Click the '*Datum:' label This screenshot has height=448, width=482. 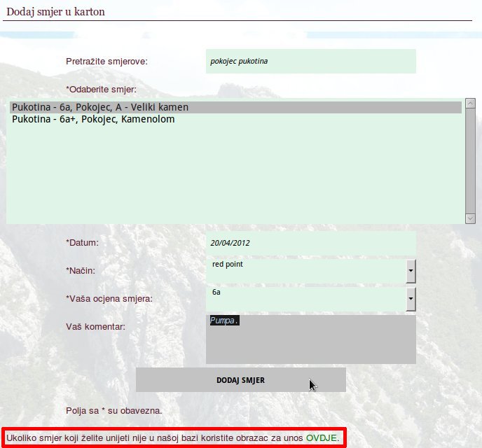[83, 243]
